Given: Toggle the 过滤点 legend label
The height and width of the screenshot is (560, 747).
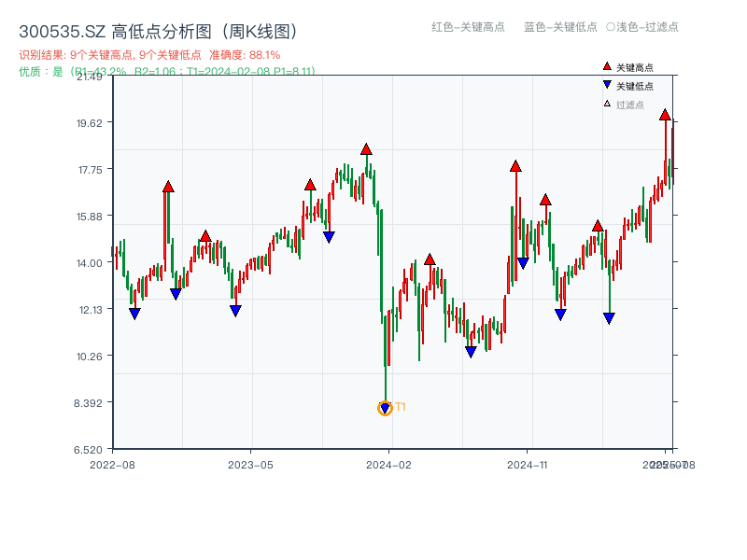Looking at the screenshot, I should point(630,105).
